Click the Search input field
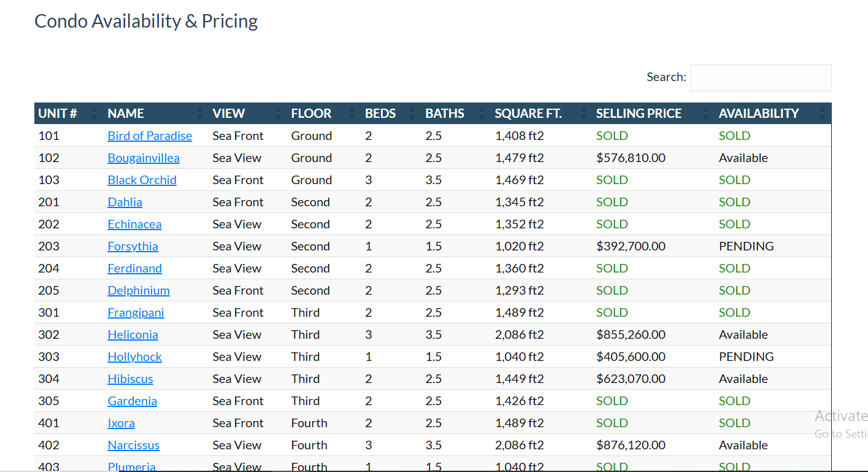Image resolution: width=868 pixels, height=472 pixels. pyautogui.click(x=761, y=78)
